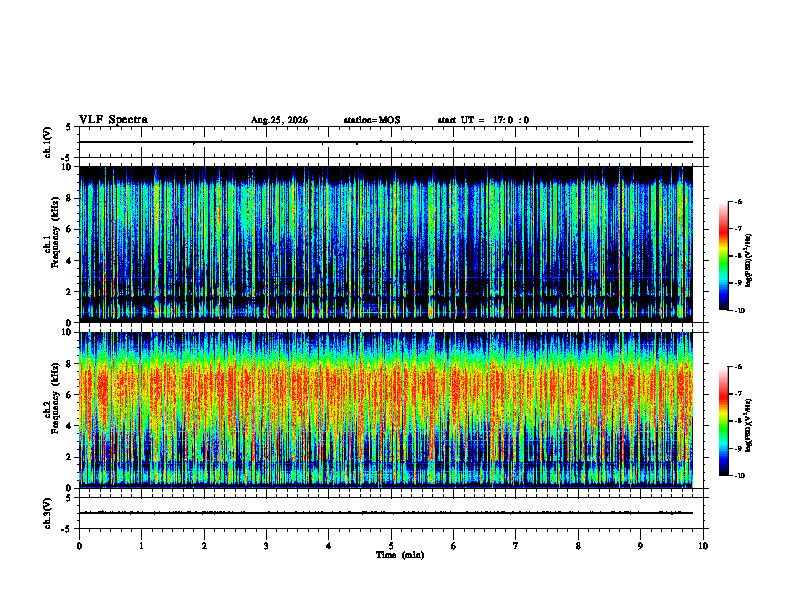This screenshot has height=612, width=792.
Task: Click the "start UT = 17:0 :0" text
Action: pyautogui.click(x=483, y=120)
